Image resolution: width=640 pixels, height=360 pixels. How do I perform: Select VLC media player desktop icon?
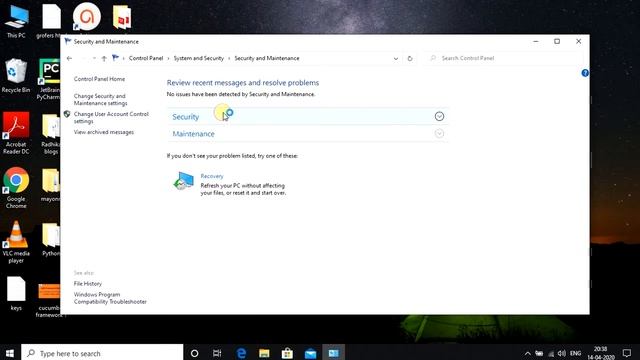[x=16, y=242]
